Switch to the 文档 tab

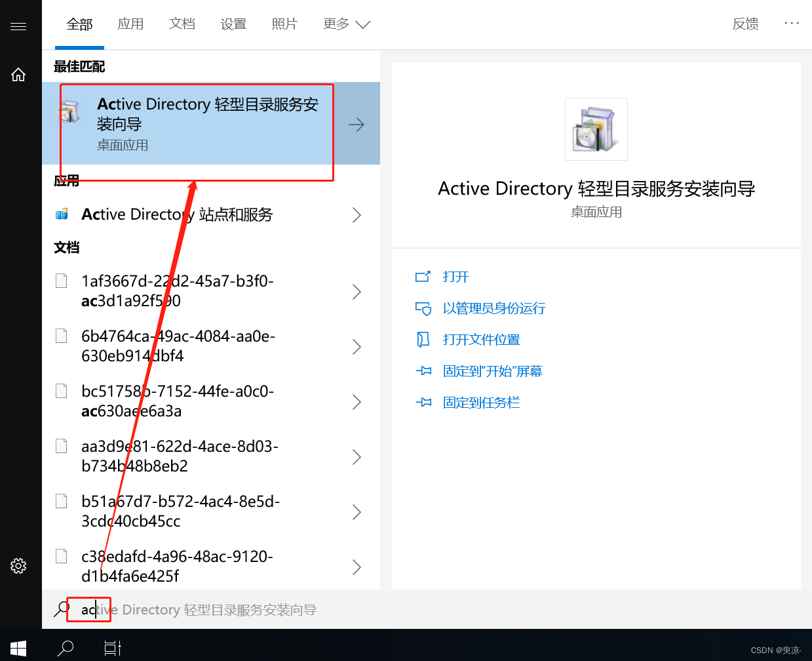point(182,24)
